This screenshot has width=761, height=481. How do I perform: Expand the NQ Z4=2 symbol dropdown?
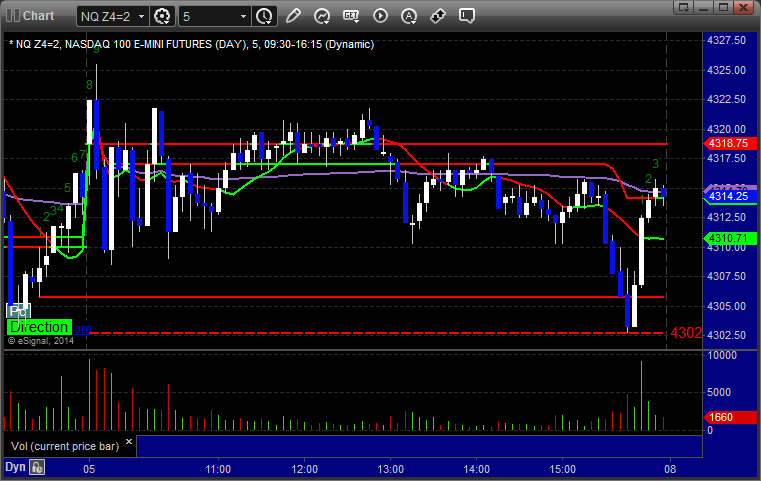pos(141,17)
